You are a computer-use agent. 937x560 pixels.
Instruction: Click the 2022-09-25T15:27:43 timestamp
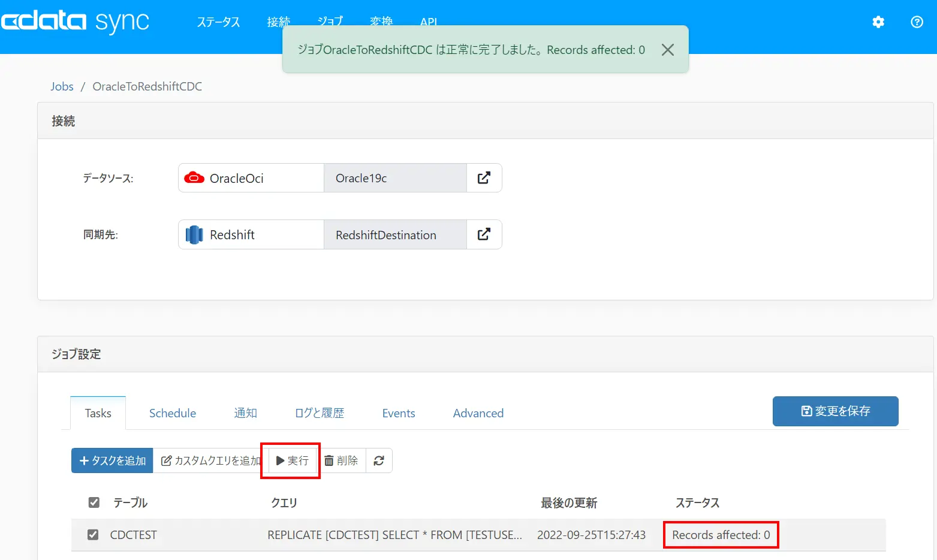(x=591, y=535)
